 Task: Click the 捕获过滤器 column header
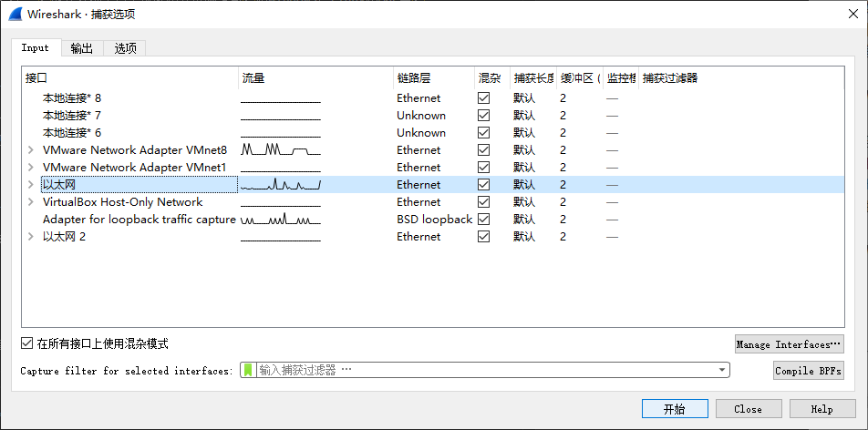741,78
